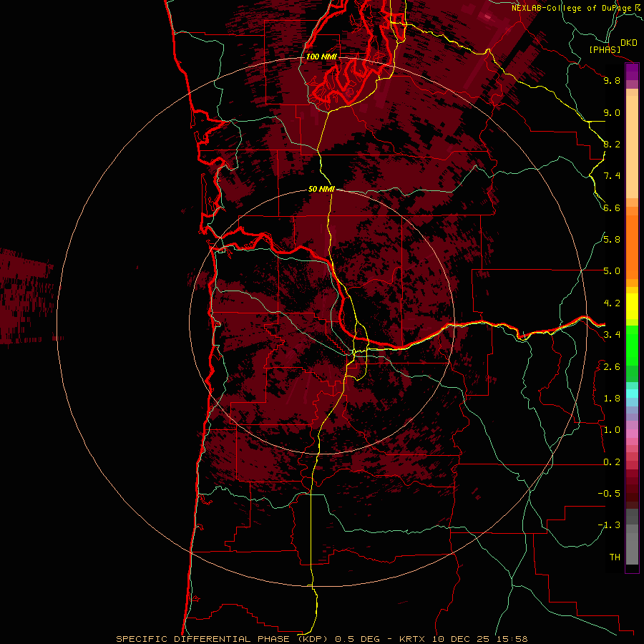Click the KRTX station identifier in the caption
Screen dimensions: 644x644
[x=413, y=639]
